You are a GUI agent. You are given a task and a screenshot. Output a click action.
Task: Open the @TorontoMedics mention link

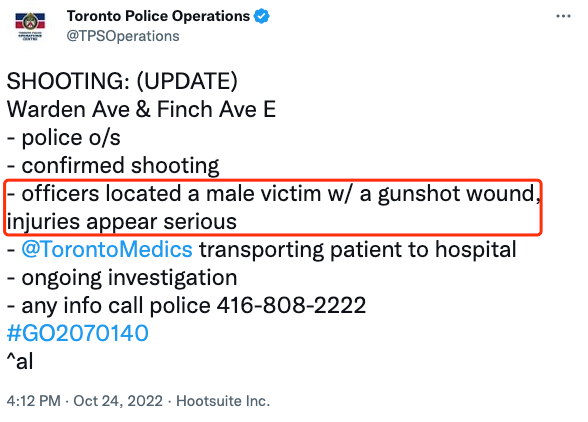coord(107,249)
